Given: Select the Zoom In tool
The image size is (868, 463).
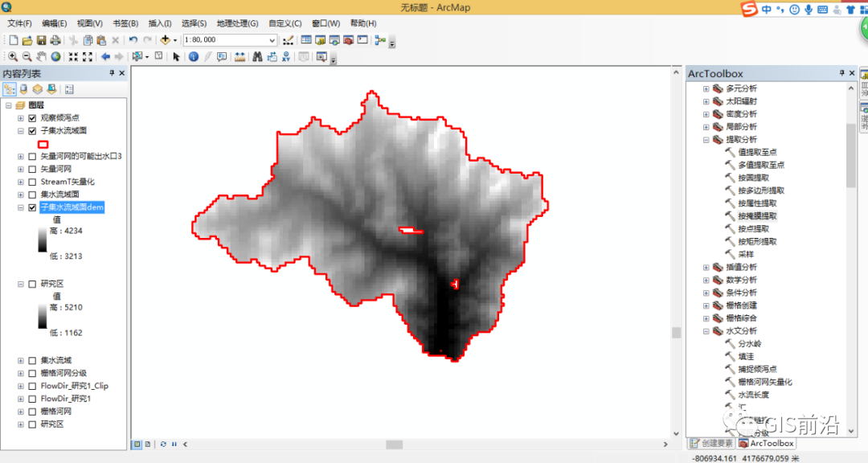Looking at the screenshot, I should [x=12, y=56].
